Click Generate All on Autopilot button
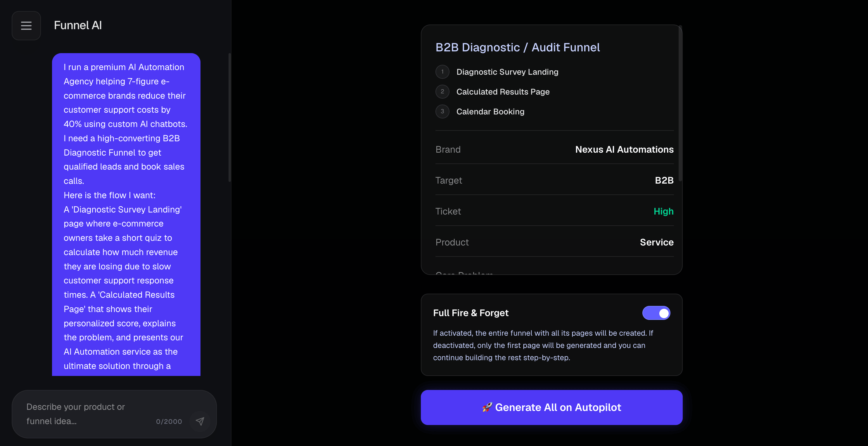The height and width of the screenshot is (446, 868). click(551, 407)
